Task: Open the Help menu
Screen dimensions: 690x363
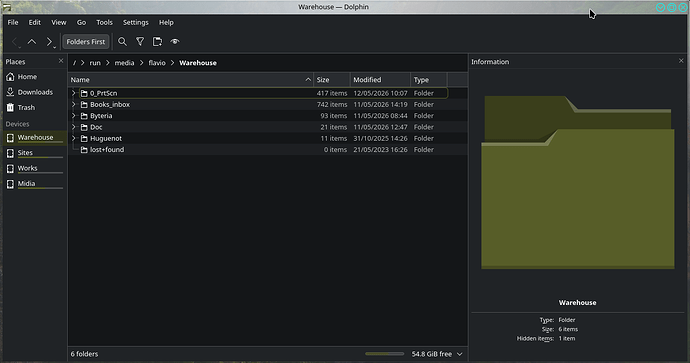Action: 166,22
